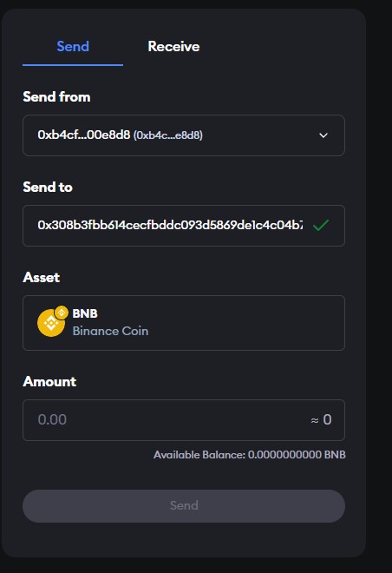Focus the Amount 0.00 input field
This screenshot has width=392, height=573.
click(184, 420)
